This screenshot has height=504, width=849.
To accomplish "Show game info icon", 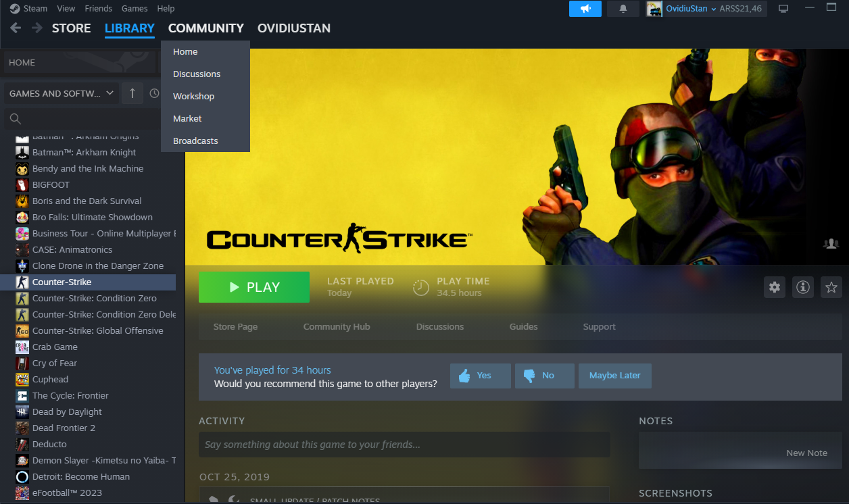I will 803,287.
